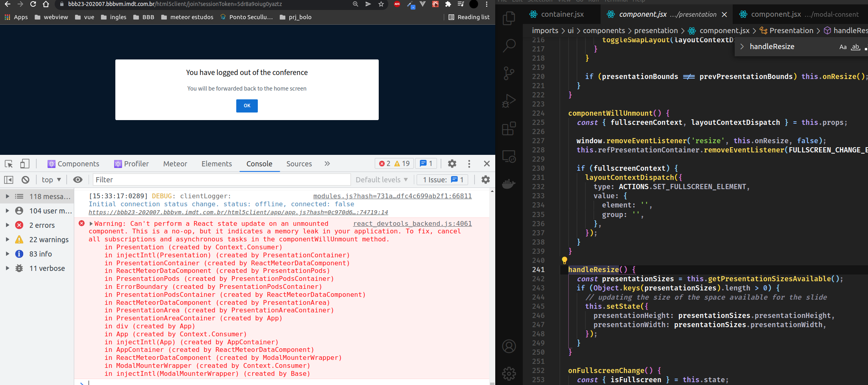Click Chrome bookmark star icon
Screen dimensions: 868x385
(x=381, y=4)
